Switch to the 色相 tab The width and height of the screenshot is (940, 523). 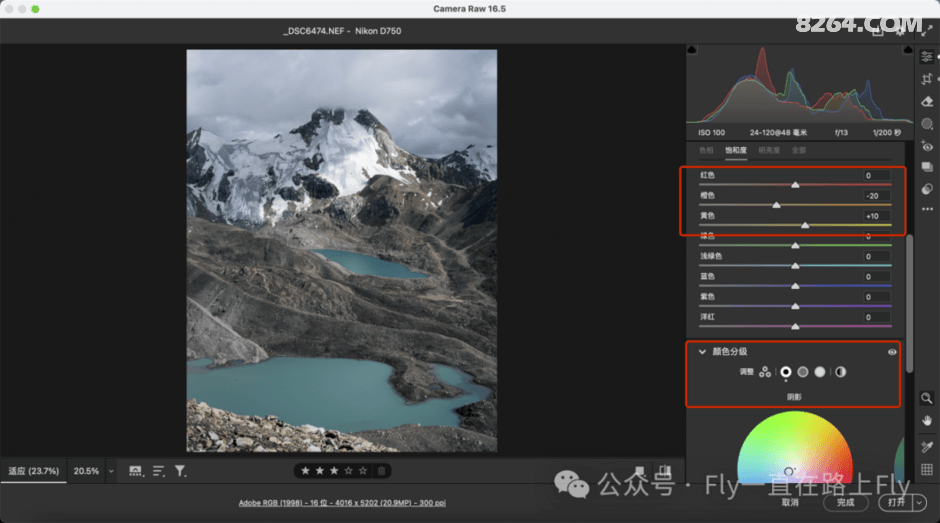(706, 150)
